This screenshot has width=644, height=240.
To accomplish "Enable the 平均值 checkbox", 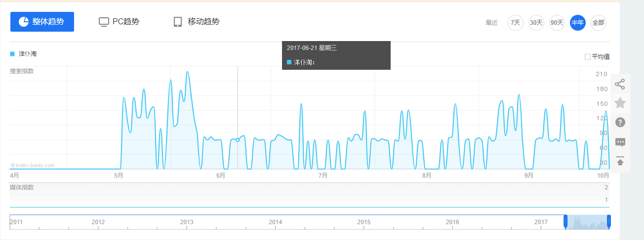I will pos(588,57).
